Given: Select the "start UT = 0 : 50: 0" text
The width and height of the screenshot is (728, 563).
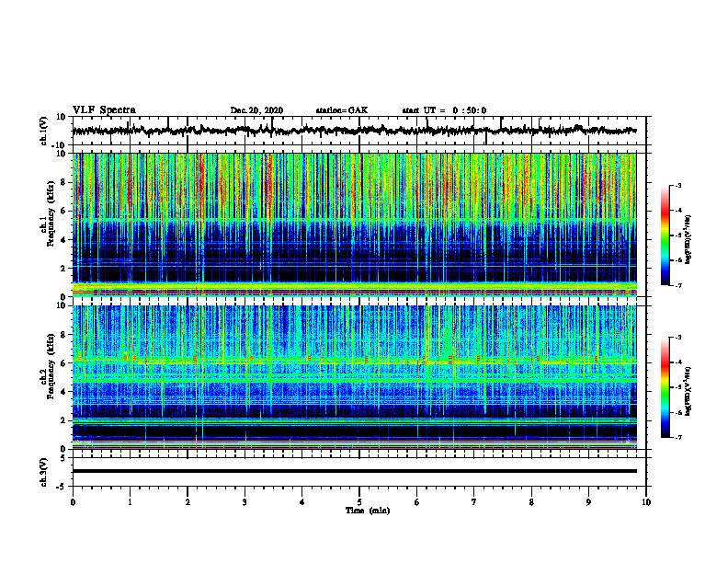Looking at the screenshot, I should pyautogui.click(x=444, y=110).
